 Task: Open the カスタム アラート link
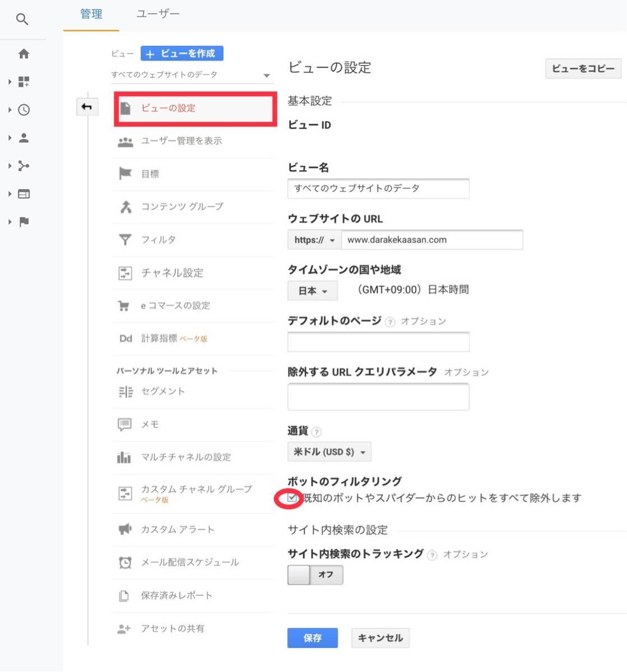tap(178, 529)
